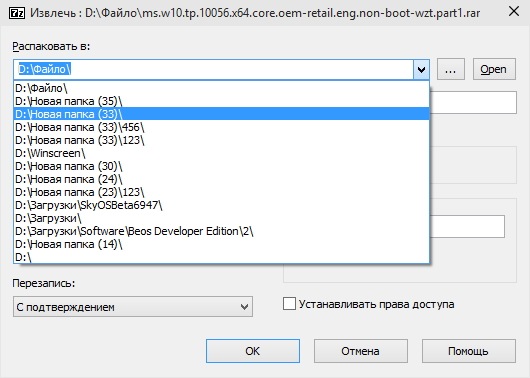The width and height of the screenshot is (530, 378).
Task: Select 'D:\Новая папка (33)\456\' path
Action: tap(221, 127)
